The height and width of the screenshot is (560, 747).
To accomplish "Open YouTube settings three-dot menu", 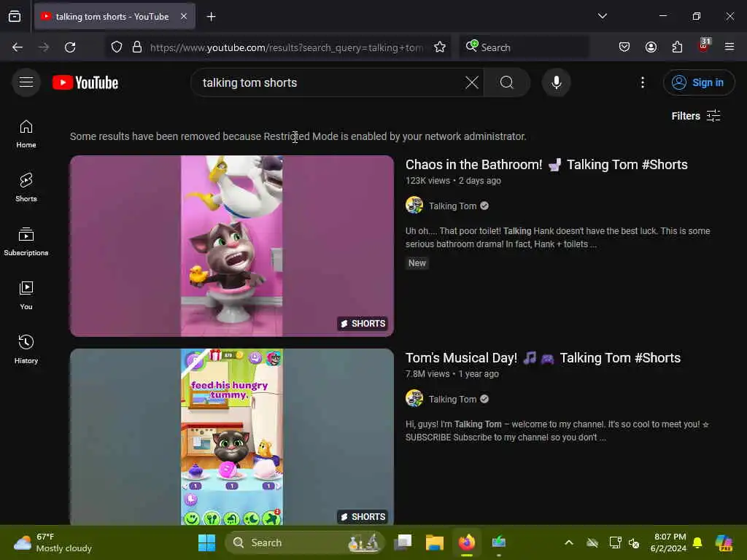I will (x=642, y=82).
